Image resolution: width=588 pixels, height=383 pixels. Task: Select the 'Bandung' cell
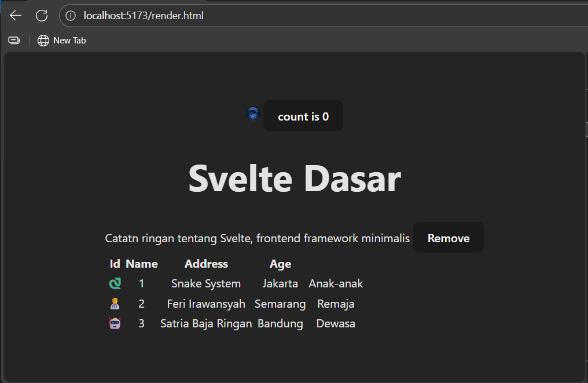(280, 324)
